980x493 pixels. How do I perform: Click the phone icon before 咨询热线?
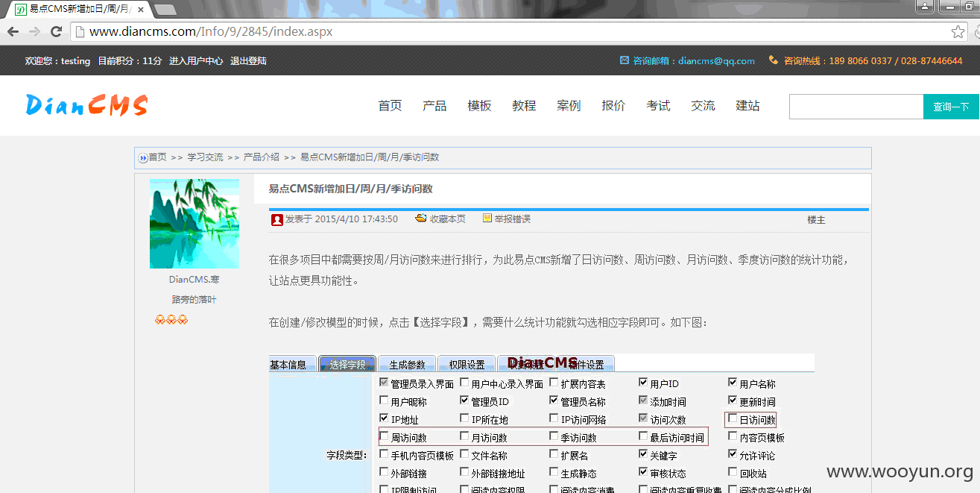click(x=774, y=60)
